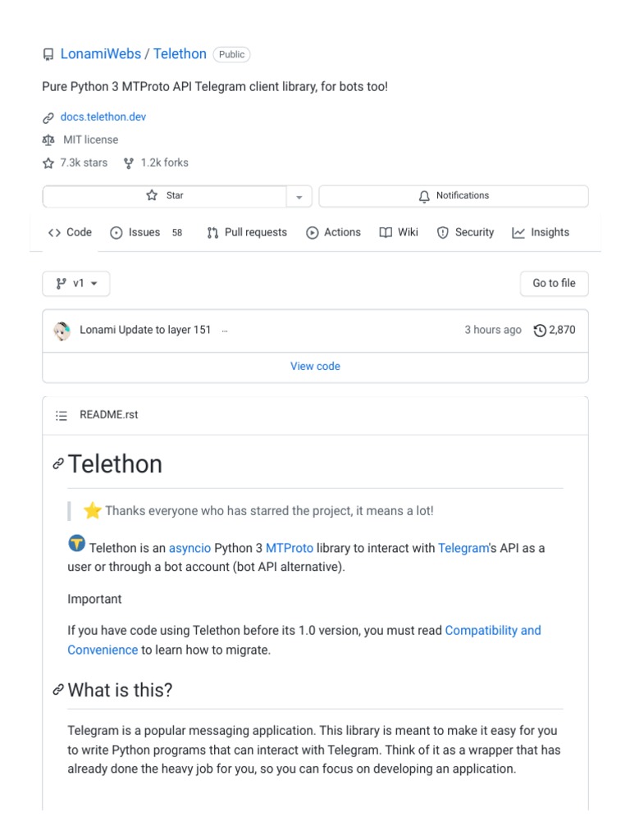Image resolution: width=630 pixels, height=840 pixels.
Task: Open the docs.telethon.dev link
Action: coord(103,117)
